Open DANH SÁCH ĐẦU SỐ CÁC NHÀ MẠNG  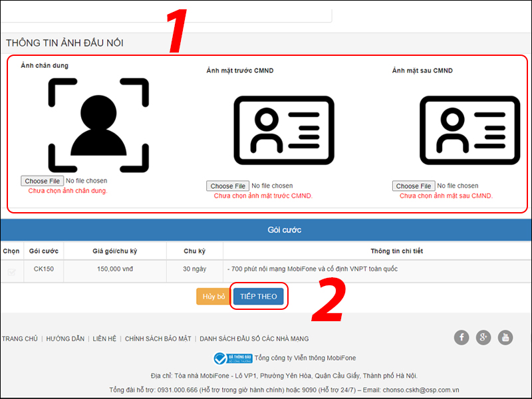click(254, 339)
